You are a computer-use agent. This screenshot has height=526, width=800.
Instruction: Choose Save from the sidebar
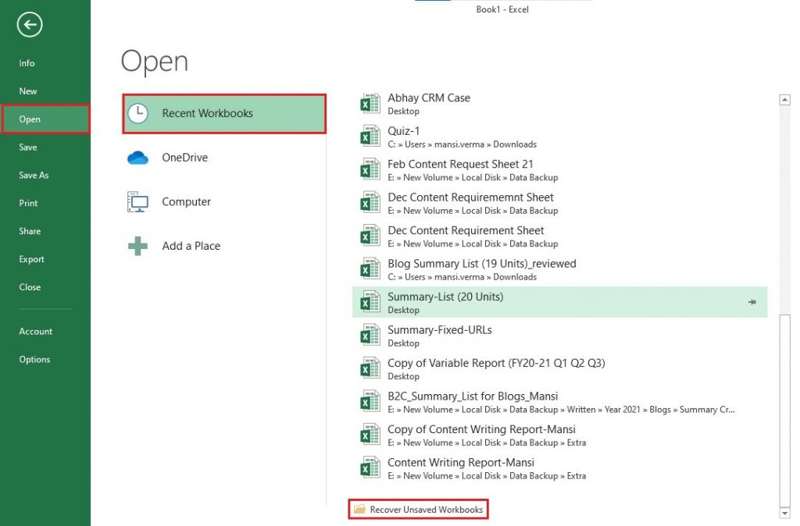45,147
